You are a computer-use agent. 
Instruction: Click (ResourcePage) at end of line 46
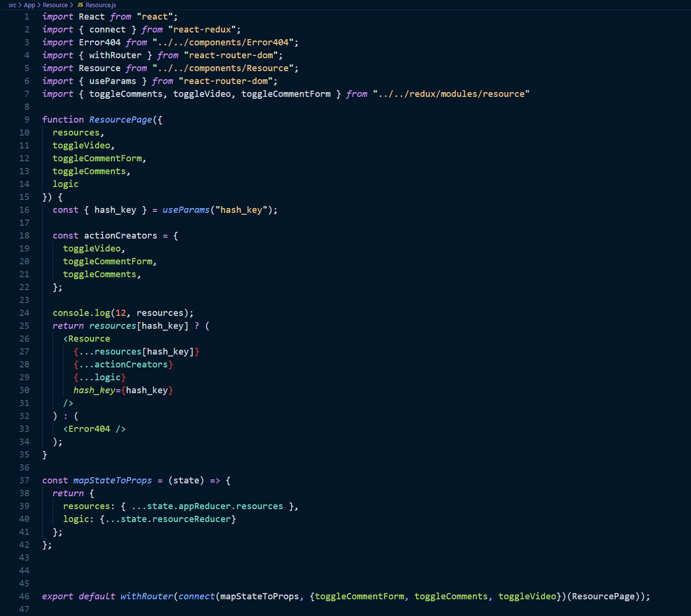603,596
